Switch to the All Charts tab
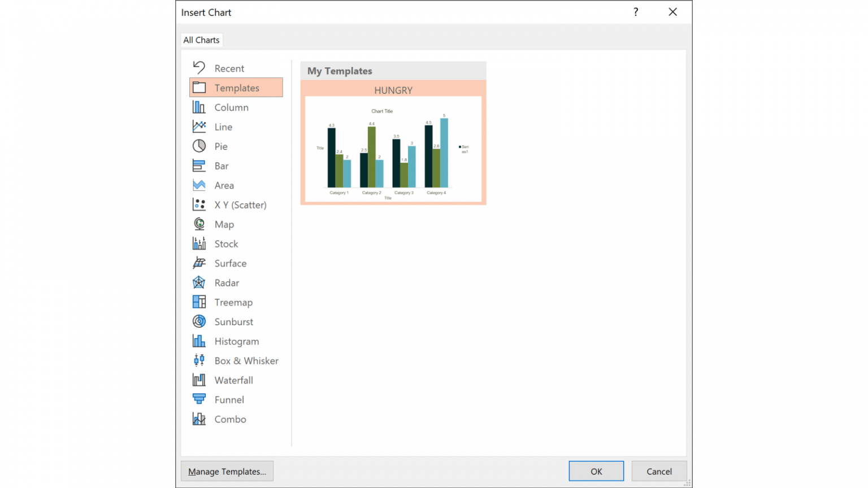Image resolution: width=868 pixels, height=488 pixels. [201, 40]
